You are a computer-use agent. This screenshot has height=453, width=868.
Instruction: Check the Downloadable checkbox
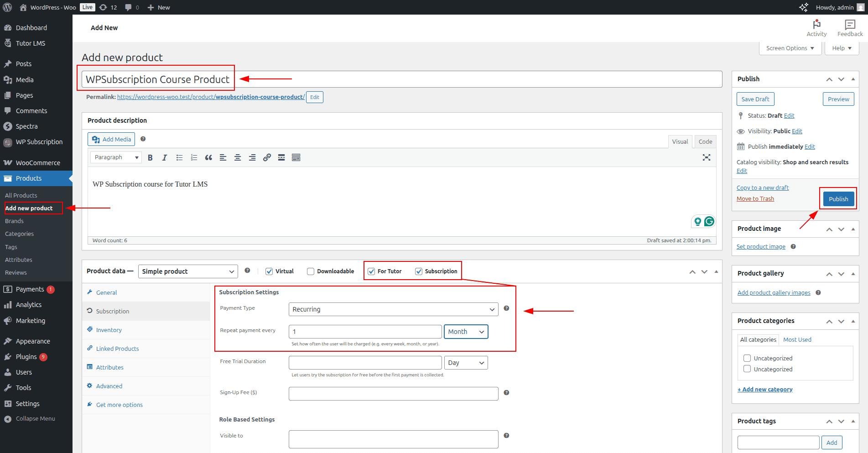point(311,271)
